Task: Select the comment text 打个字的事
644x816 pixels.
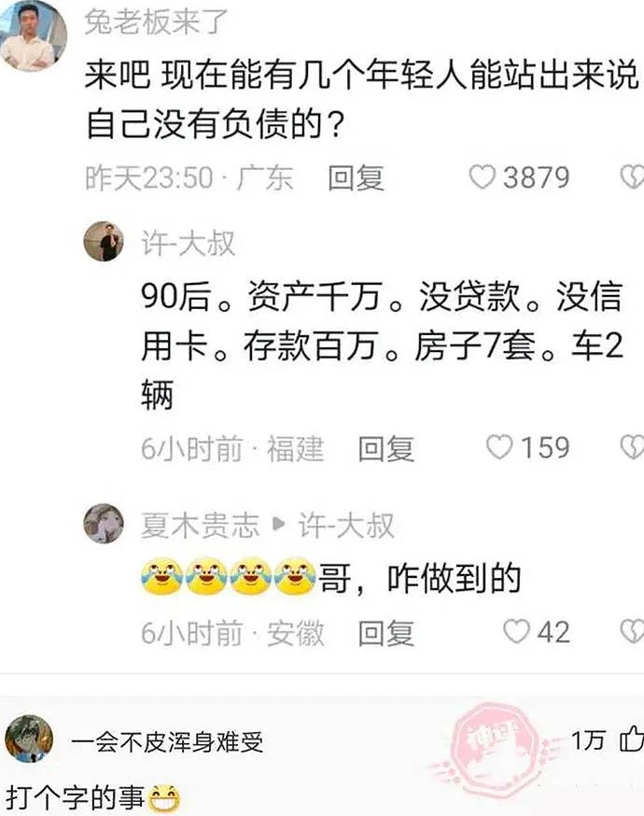Action: [75, 796]
